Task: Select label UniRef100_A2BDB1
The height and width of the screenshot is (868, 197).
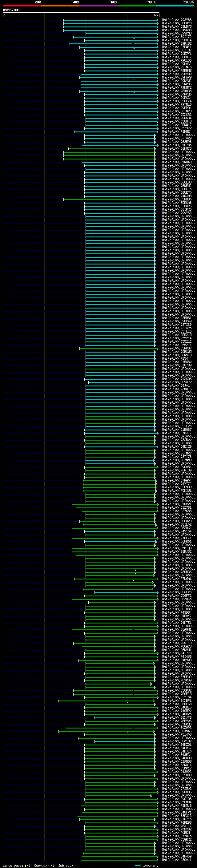Action: tap(177, 318)
